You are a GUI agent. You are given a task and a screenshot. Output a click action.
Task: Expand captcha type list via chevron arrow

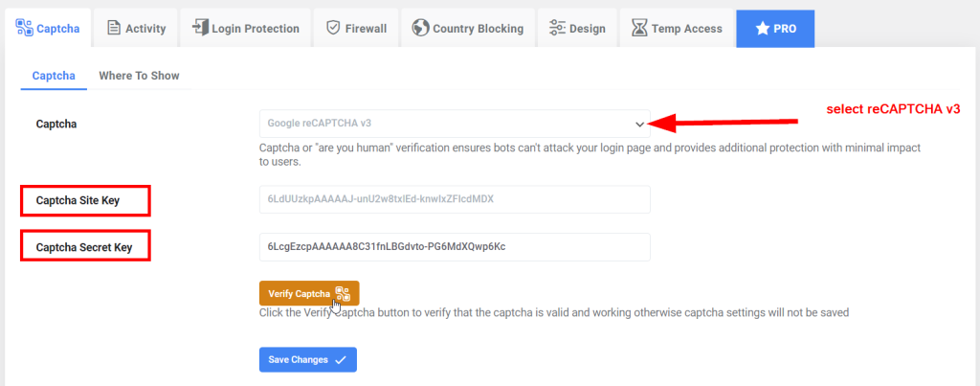tap(639, 124)
